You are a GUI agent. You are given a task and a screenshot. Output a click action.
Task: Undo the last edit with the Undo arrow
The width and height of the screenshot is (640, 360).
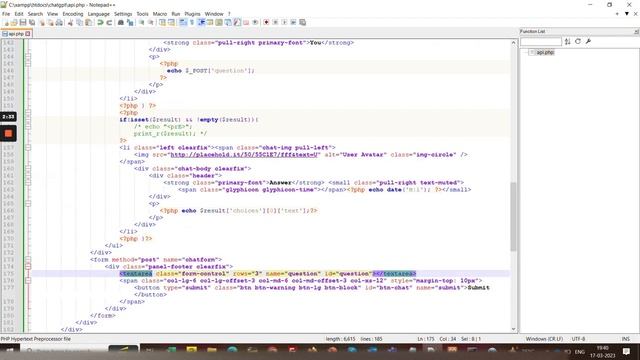pyautogui.click(x=100, y=22)
